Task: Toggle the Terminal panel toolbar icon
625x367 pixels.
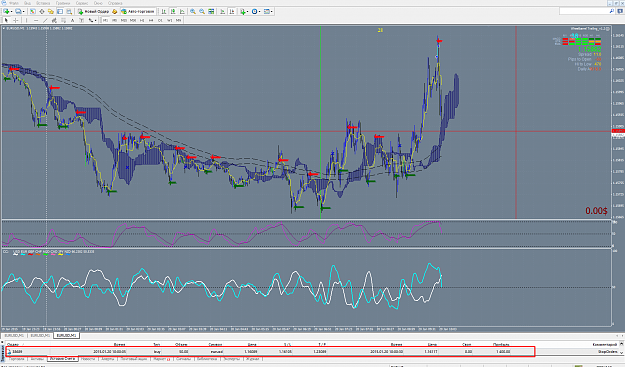Action: pyautogui.click(x=60, y=12)
